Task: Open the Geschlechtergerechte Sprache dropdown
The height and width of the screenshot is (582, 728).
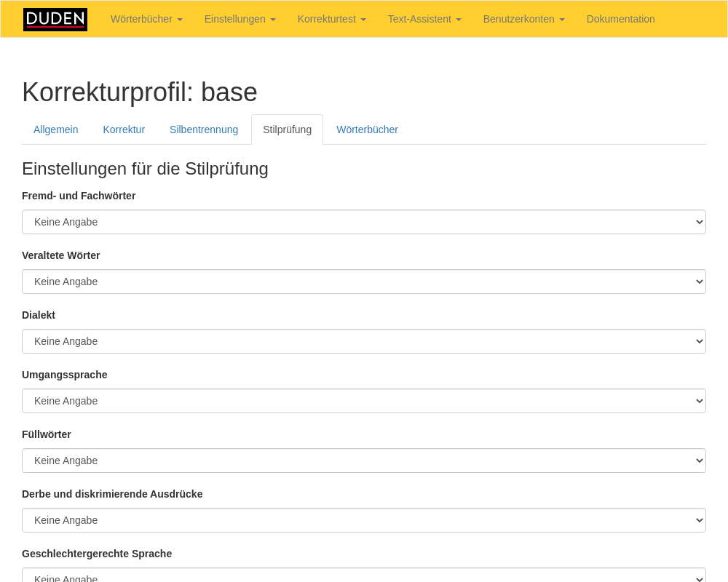Action: point(364,575)
